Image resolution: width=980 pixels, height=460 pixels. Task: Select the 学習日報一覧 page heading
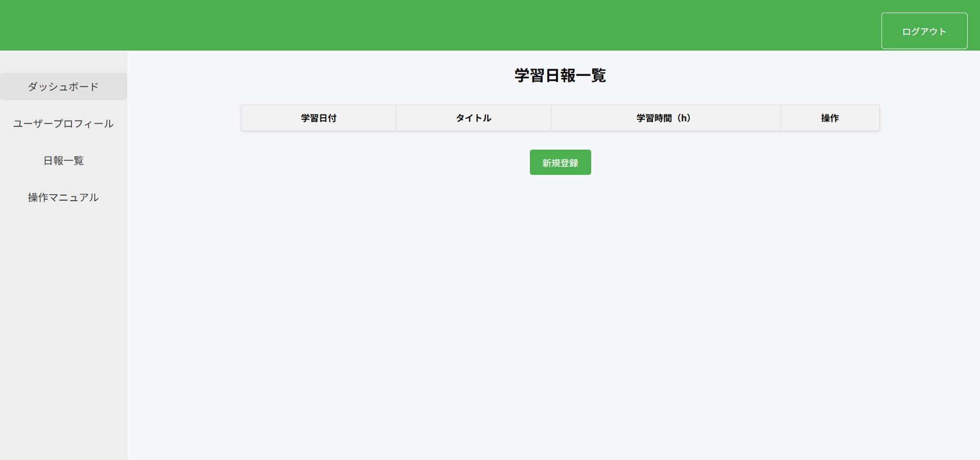(560, 75)
